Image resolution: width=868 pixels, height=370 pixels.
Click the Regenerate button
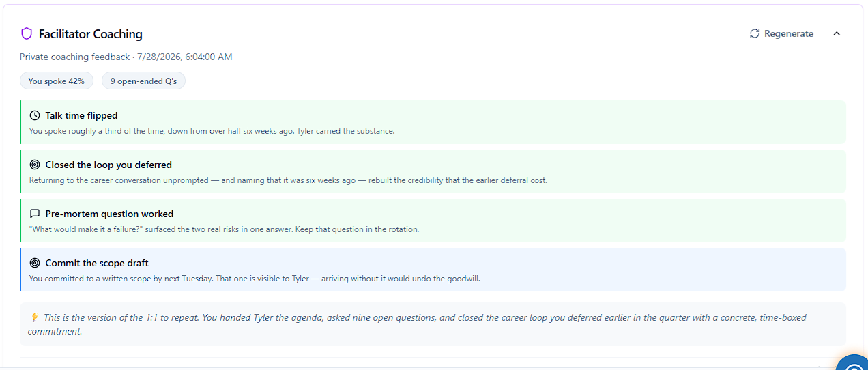pyautogui.click(x=781, y=33)
